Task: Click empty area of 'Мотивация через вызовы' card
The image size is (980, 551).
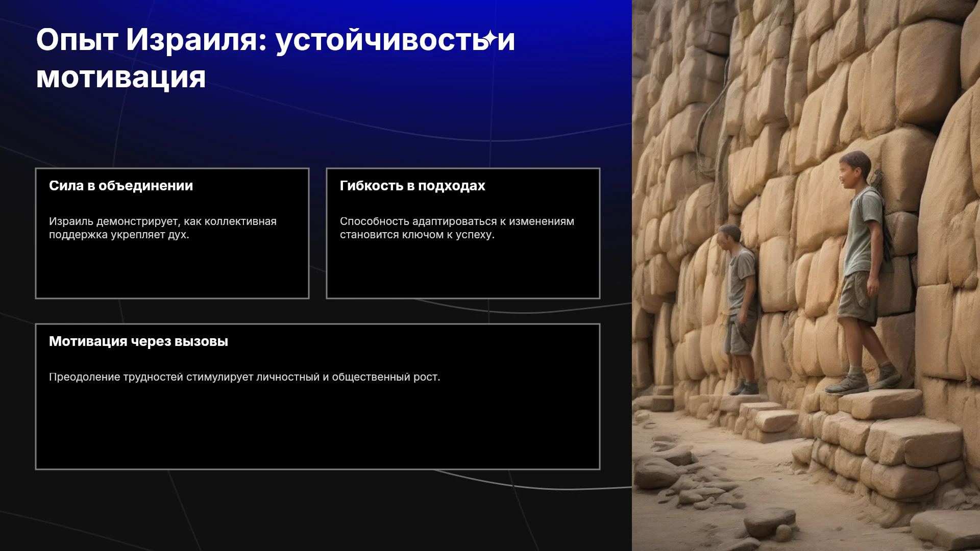Action: tap(317, 429)
